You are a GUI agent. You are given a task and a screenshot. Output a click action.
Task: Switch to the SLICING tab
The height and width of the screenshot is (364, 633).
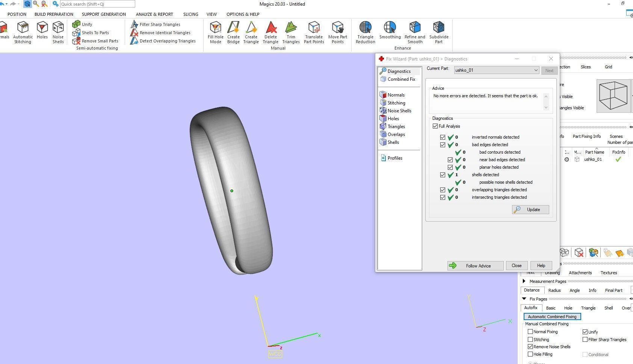190,14
